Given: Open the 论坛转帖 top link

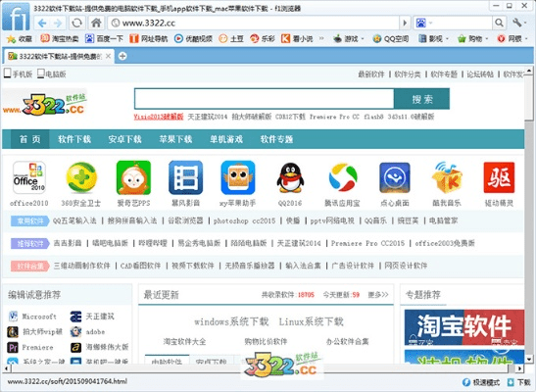Looking at the screenshot, I should point(480,74).
